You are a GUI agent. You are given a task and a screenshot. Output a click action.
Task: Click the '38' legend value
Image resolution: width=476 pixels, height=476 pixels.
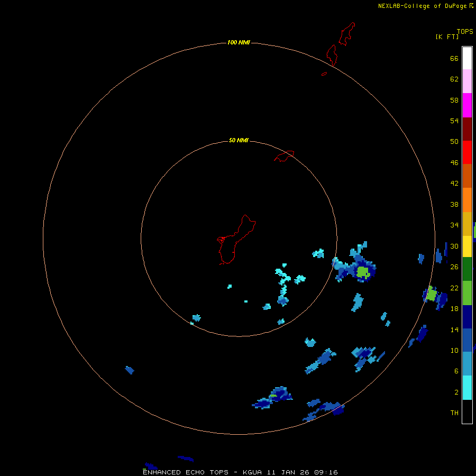[454, 205]
